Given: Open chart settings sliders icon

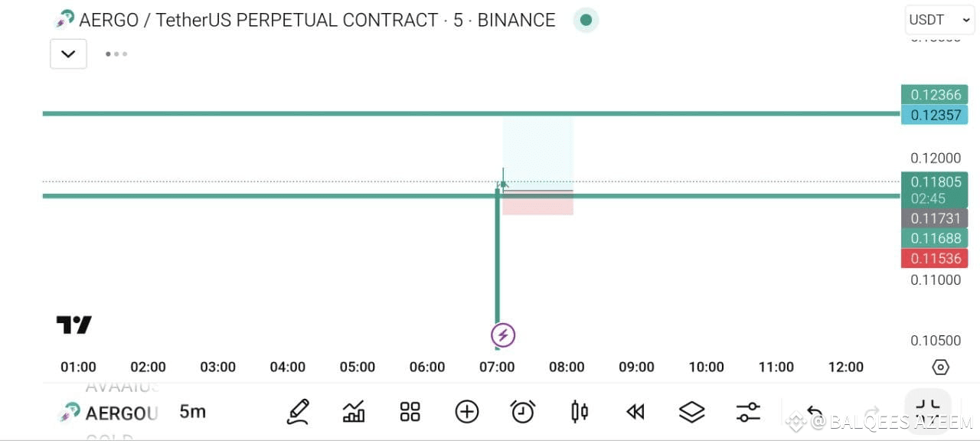Looking at the screenshot, I should click(x=748, y=412).
